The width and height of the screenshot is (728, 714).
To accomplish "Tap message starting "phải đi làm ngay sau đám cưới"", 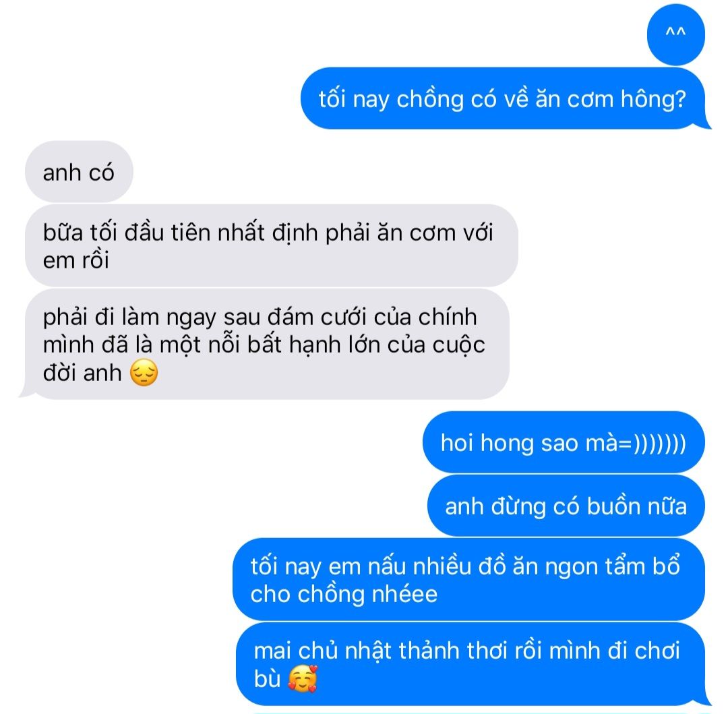I will [x=267, y=344].
